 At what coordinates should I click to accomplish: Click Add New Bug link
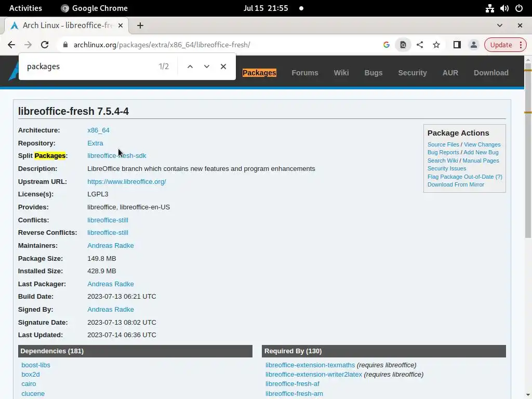(x=481, y=152)
